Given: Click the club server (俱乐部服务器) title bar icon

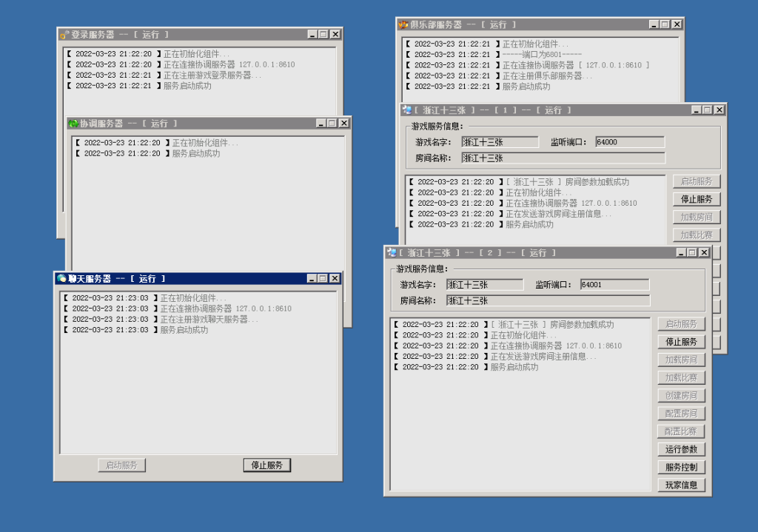Looking at the screenshot, I should click(x=403, y=25).
